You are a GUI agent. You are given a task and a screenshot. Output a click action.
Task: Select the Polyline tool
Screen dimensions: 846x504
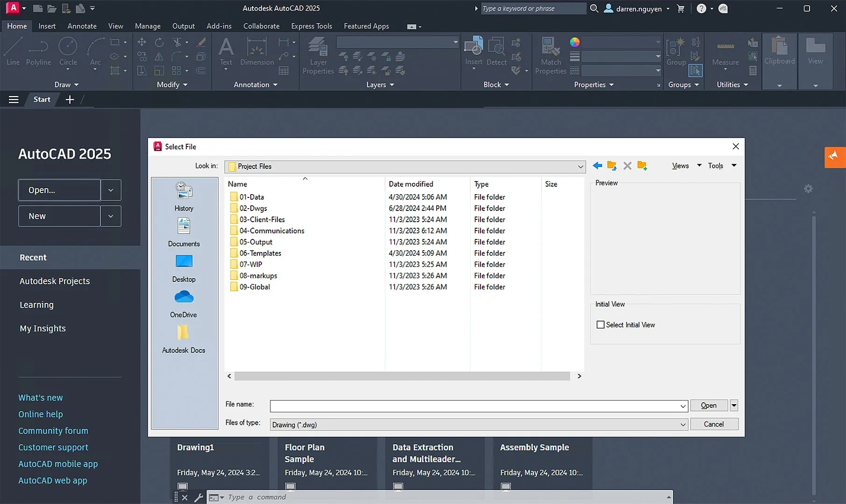coord(39,51)
